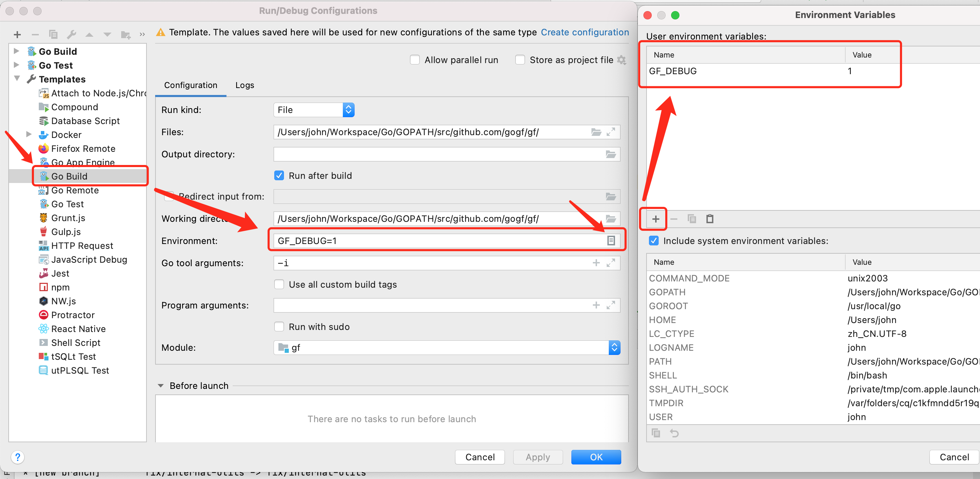Screen dimensions: 980x479
Task: Click the copy configuration icon in toolbar
Action: pos(53,35)
